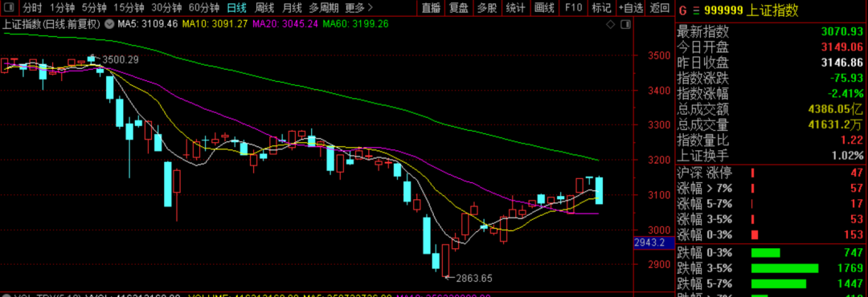
Task: Click the 999999 上证指数 title
Action: pyautogui.click(x=751, y=10)
